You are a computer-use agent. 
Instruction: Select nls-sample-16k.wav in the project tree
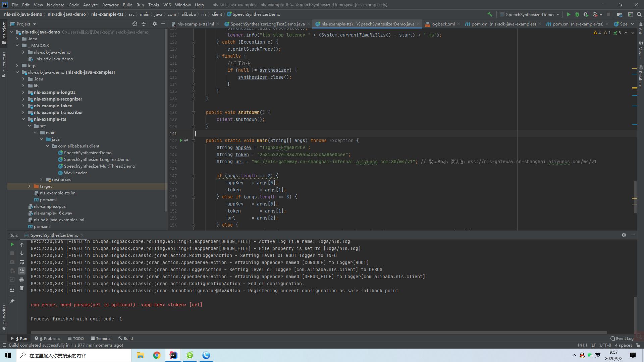pos(53,213)
